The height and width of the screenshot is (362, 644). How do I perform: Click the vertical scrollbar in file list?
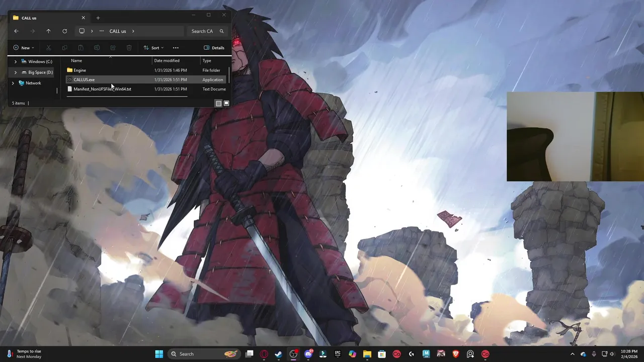[x=229, y=75]
